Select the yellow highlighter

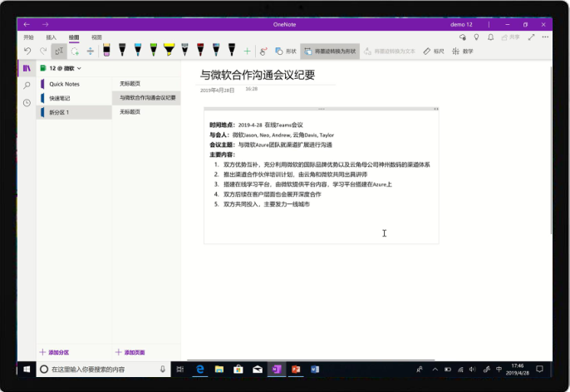coord(169,50)
